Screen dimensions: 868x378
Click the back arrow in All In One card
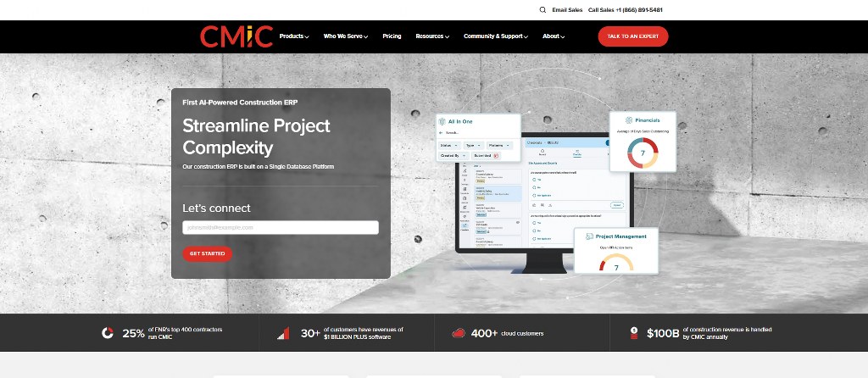point(441,133)
